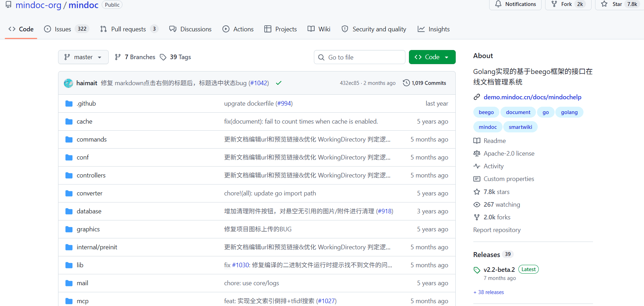The image size is (644, 306).
Task: Click the commands folder icon
Action: pyautogui.click(x=69, y=139)
